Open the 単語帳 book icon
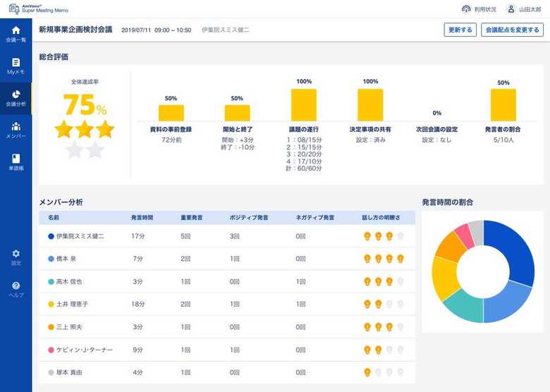 click(x=16, y=159)
